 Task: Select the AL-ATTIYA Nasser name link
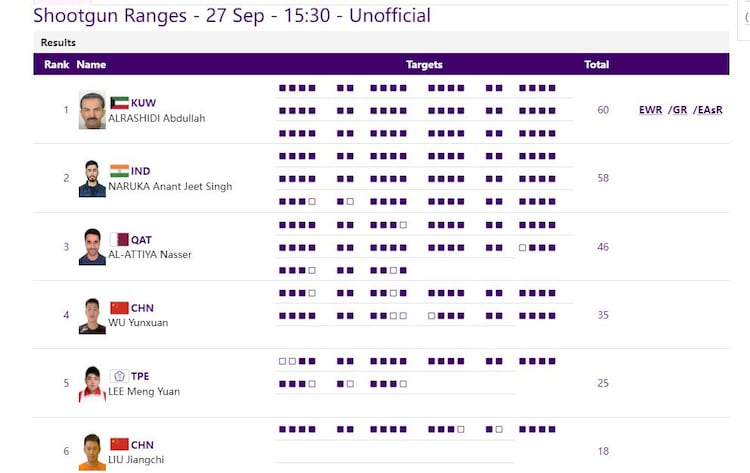(x=149, y=254)
